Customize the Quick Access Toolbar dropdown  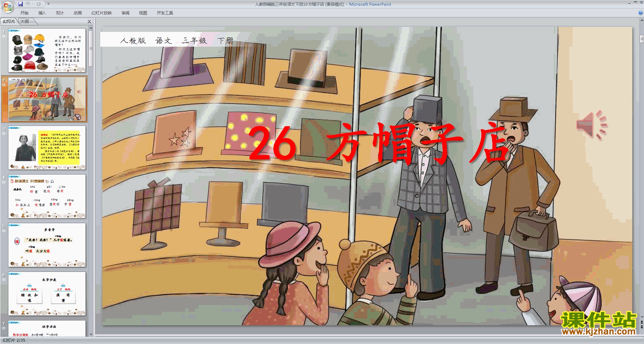(48, 4)
